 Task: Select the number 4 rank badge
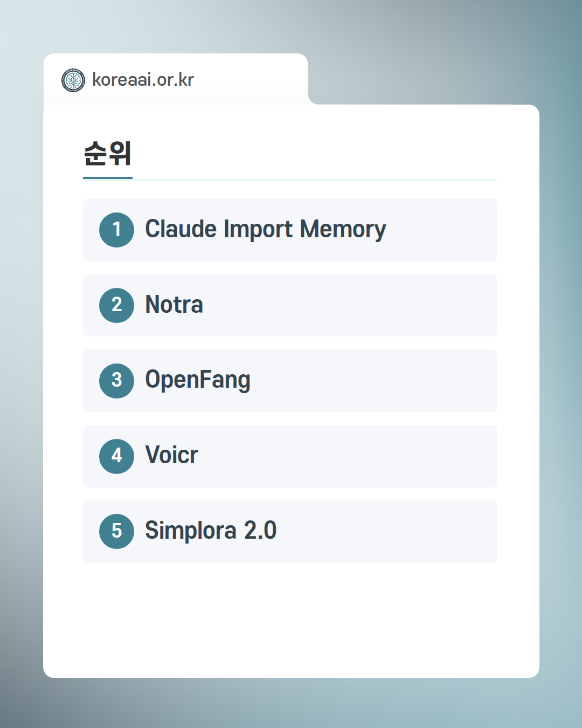pos(116,456)
